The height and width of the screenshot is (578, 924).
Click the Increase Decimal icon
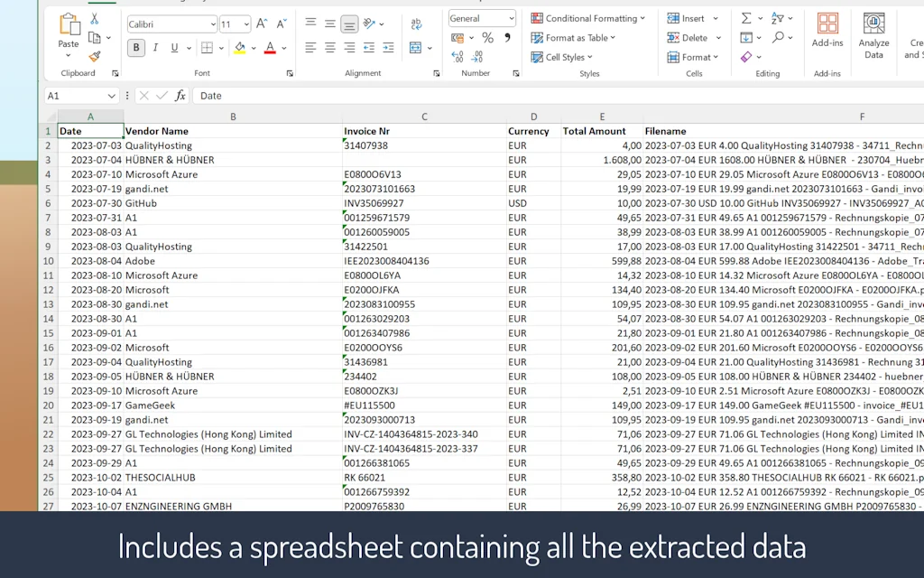pyautogui.click(x=457, y=56)
